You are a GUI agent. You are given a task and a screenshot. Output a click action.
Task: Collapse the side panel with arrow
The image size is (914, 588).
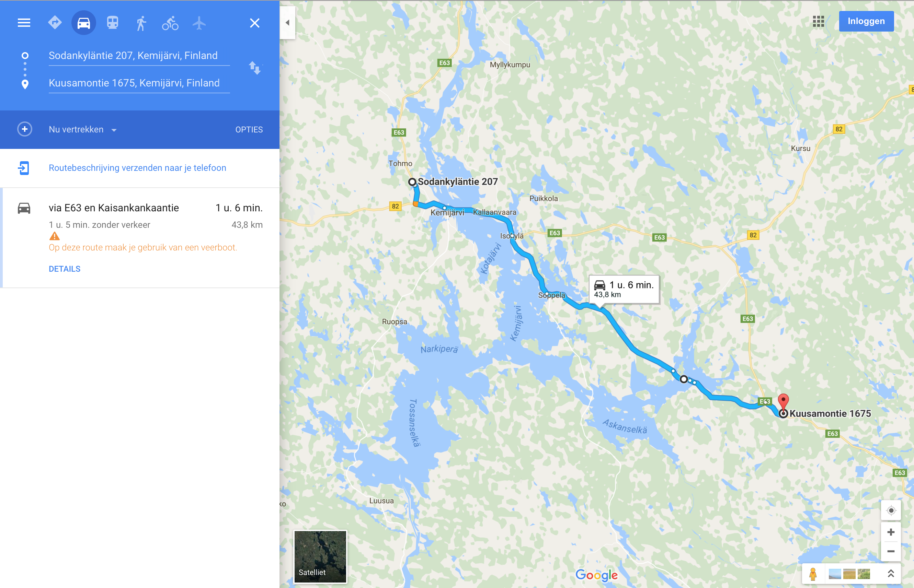(287, 23)
